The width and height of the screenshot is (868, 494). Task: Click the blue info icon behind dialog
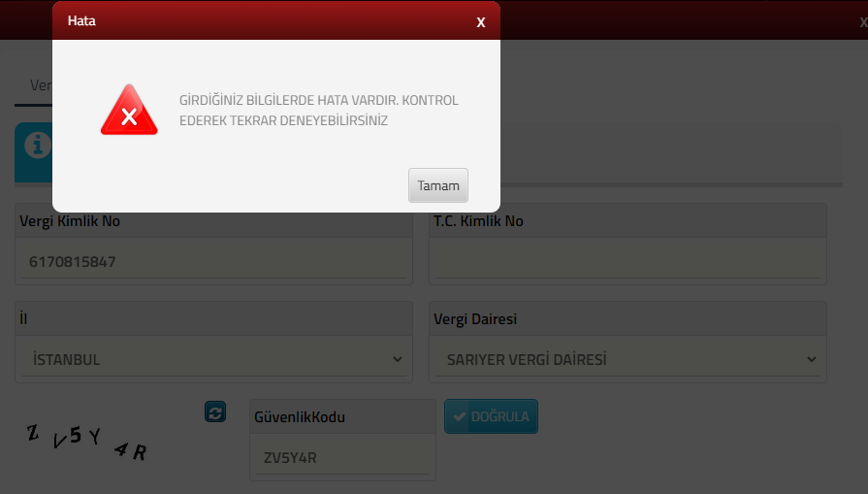tap(38, 146)
